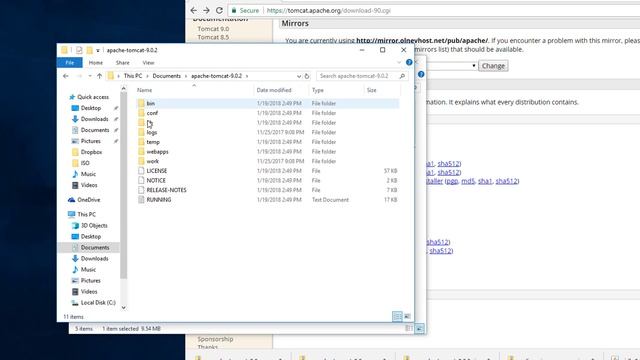640x360 pixels.
Task: Open Dropbox in navigation pane
Action: point(91,152)
